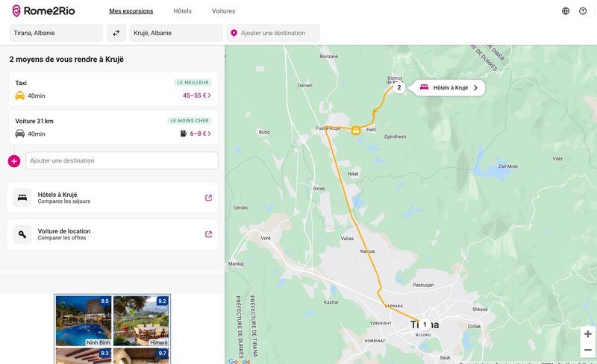Open Ninh Binh hotel thumbnail
Viewport: 597px width, 364px height.
pyautogui.click(x=84, y=321)
